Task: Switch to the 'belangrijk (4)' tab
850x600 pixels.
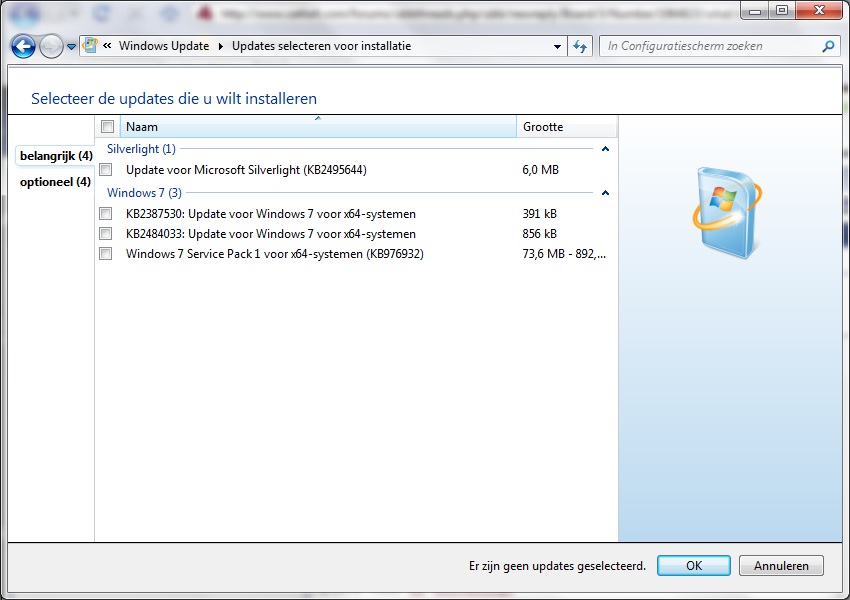Action: 56,156
